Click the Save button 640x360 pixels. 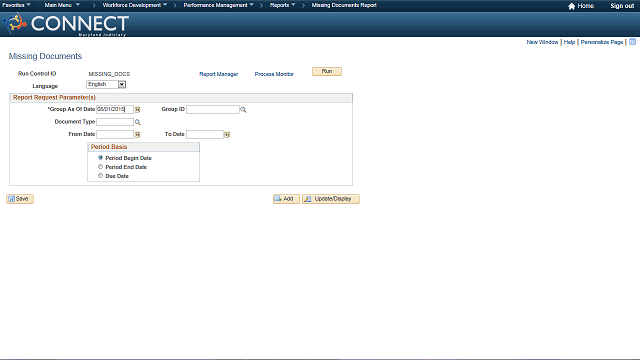tap(20, 199)
